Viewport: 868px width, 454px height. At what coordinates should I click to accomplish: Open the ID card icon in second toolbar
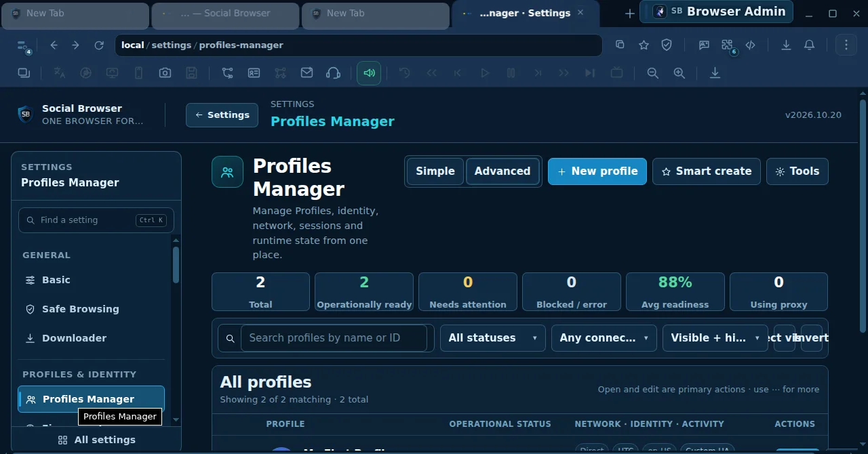[254, 73]
